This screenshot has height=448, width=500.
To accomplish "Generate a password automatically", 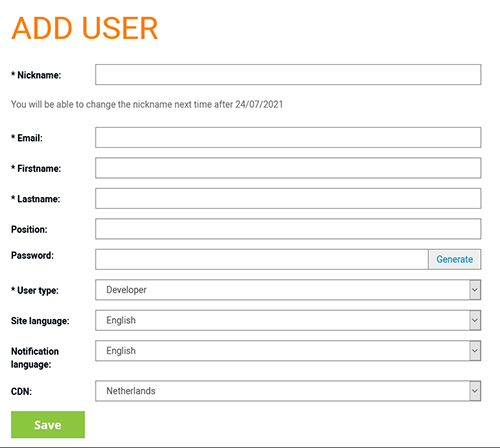I will tap(455, 259).
